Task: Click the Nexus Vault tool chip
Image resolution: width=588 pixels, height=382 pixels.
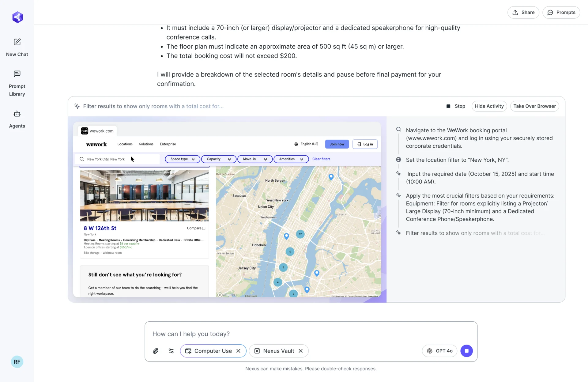Action: [x=279, y=351]
